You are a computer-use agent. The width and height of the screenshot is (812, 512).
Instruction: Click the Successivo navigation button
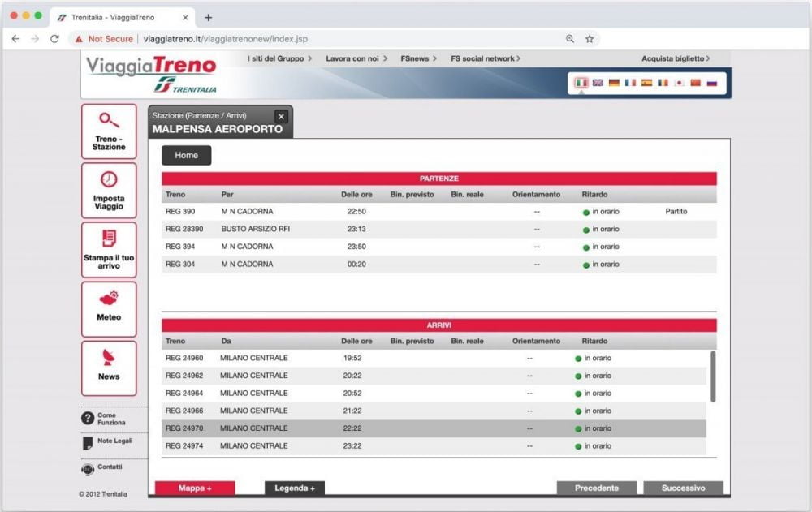tap(683, 488)
